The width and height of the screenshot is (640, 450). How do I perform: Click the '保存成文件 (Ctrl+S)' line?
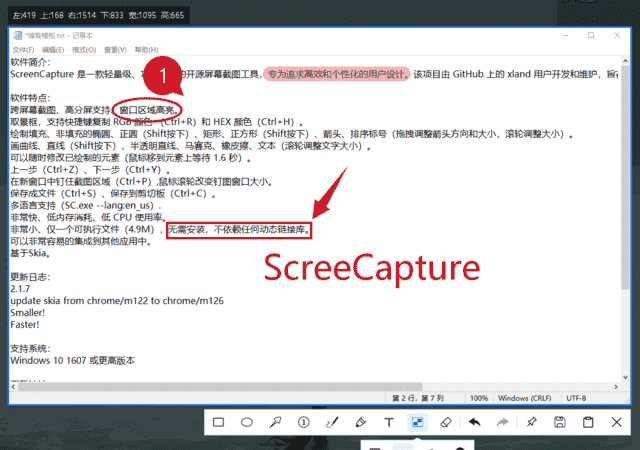113,194
